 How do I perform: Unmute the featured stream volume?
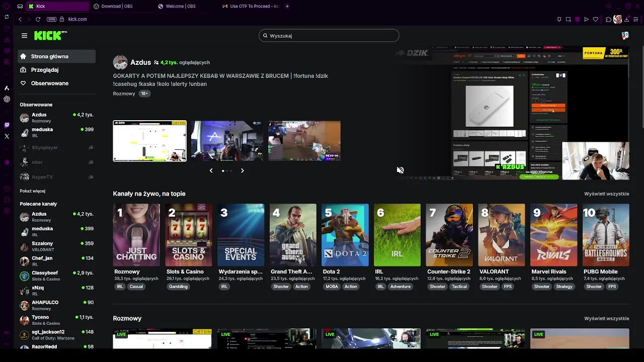click(x=400, y=170)
